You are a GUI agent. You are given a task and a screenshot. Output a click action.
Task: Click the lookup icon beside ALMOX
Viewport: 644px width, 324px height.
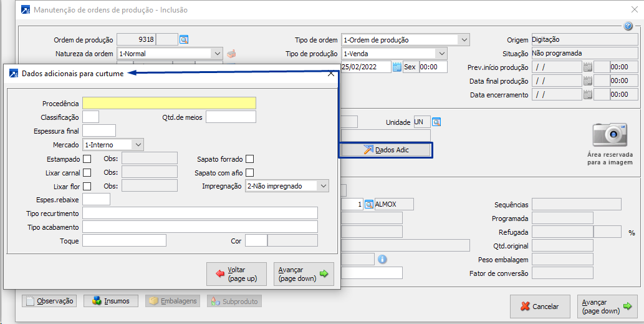point(369,204)
